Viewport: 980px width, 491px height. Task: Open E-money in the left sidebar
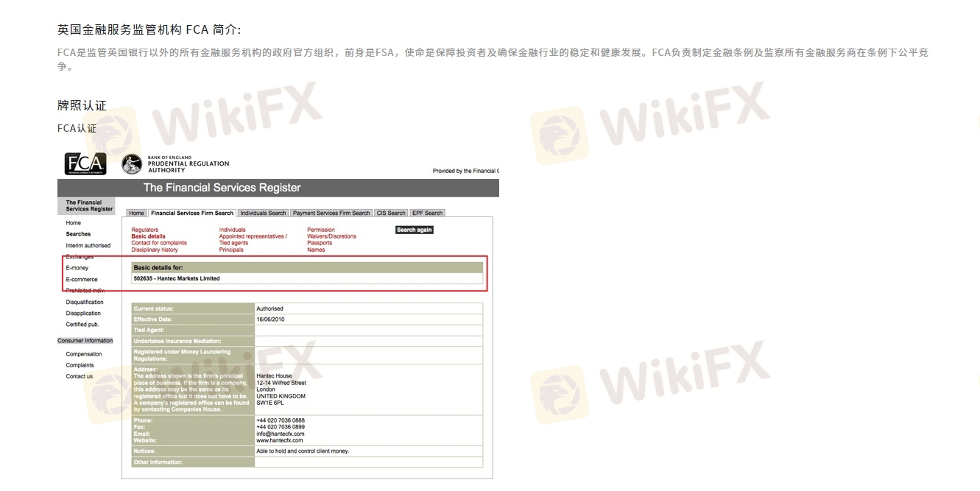tap(77, 268)
